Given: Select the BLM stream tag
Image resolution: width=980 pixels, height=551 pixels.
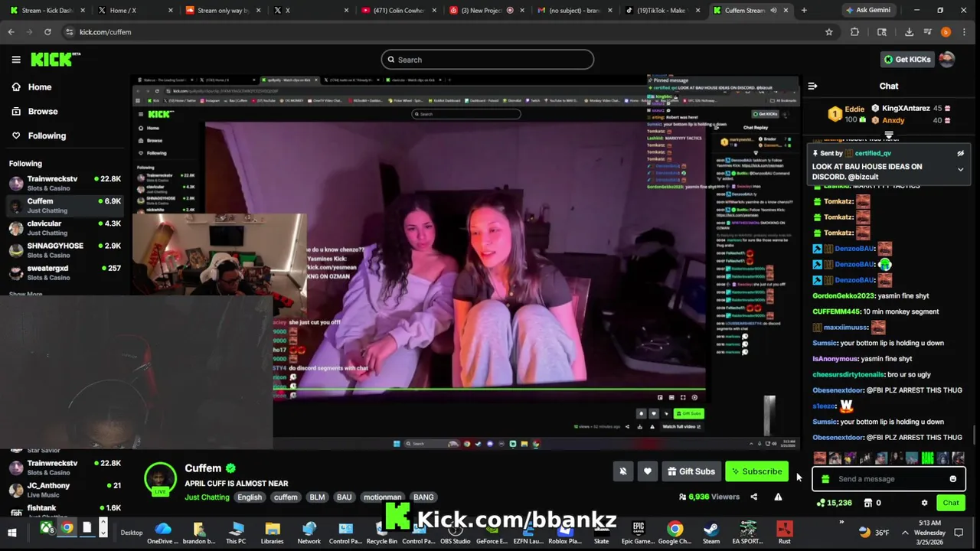Looking at the screenshot, I should click(317, 497).
